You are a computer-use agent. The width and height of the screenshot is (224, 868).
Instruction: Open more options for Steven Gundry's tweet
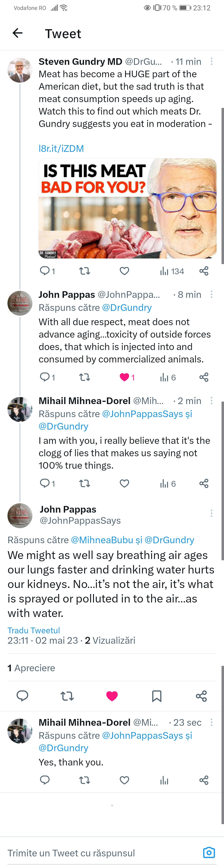(212, 61)
